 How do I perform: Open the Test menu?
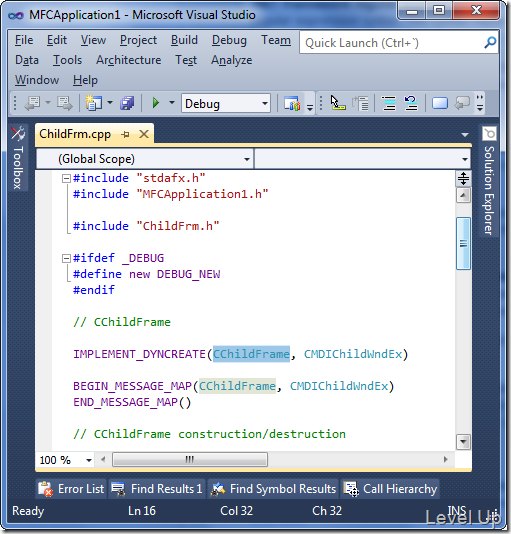186,60
